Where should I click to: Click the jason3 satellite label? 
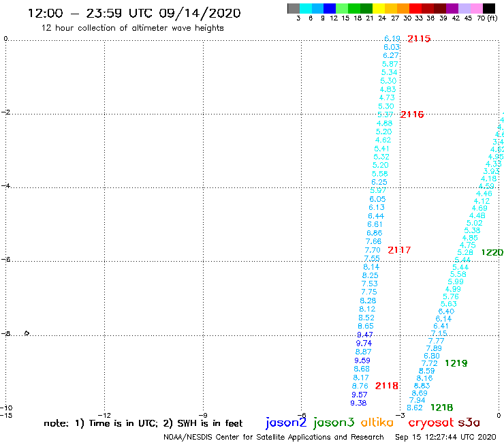click(x=334, y=423)
